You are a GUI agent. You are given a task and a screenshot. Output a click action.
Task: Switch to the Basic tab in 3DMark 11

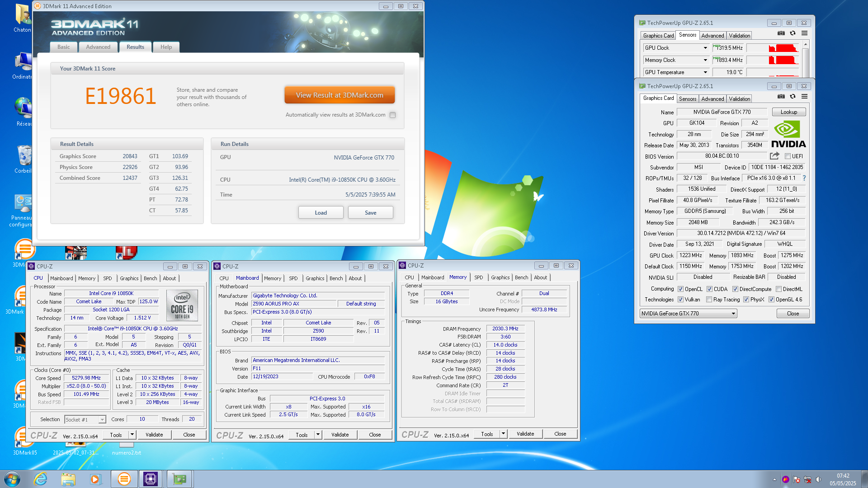point(64,47)
